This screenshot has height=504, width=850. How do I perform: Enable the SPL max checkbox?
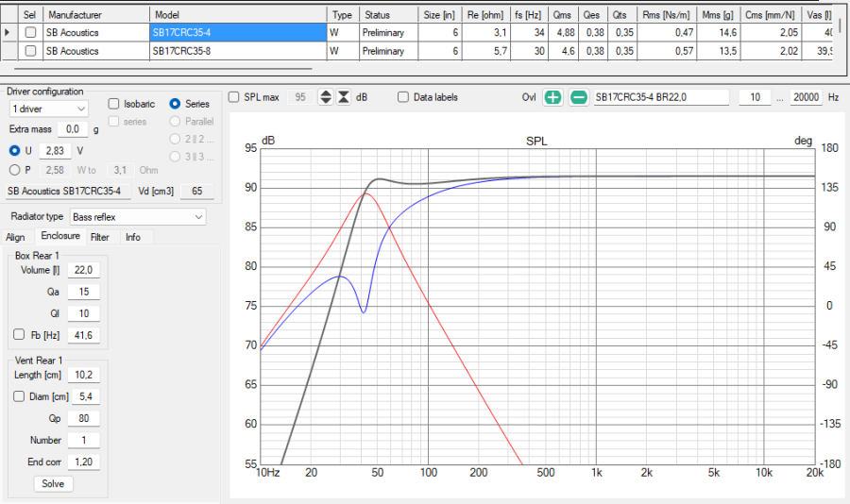pos(233,97)
